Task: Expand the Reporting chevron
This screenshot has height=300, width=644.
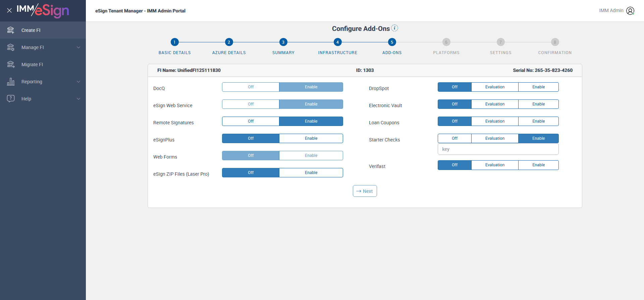Action: [x=78, y=82]
